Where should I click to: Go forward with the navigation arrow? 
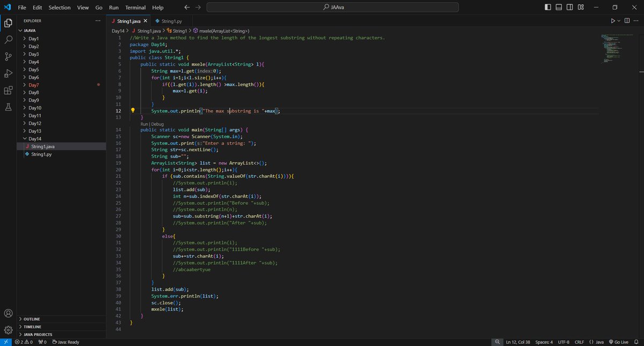(198, 8)
